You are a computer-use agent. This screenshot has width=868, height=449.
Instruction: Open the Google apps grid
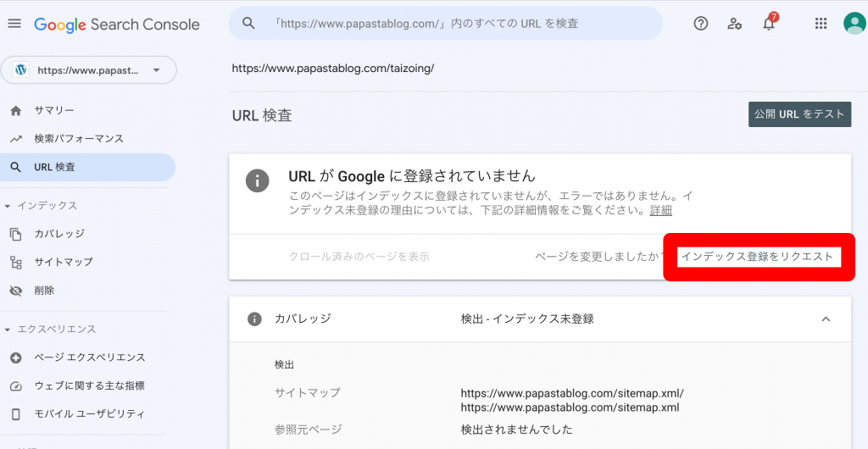point(821,24)
